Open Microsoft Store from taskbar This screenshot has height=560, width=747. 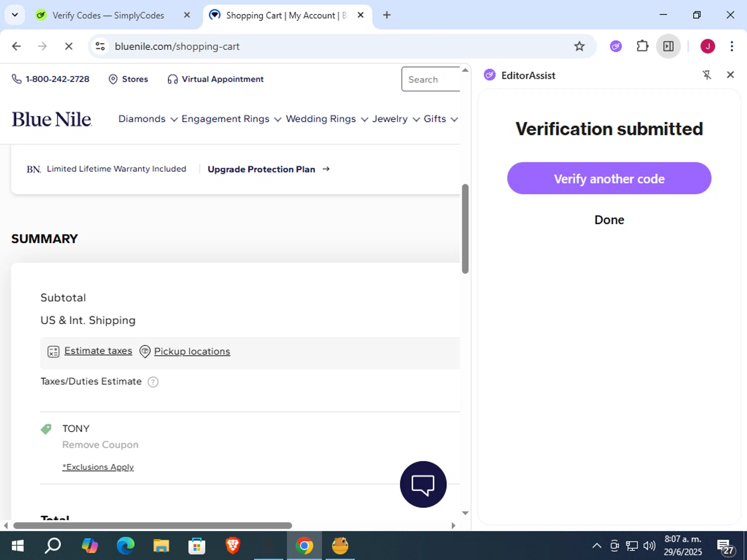197,546
